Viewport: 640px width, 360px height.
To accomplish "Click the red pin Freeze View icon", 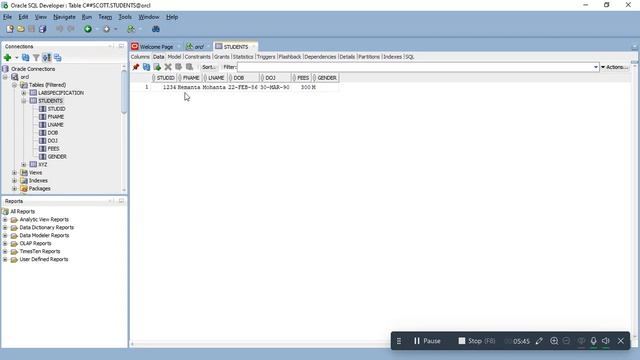I will (x=136, y=67).
